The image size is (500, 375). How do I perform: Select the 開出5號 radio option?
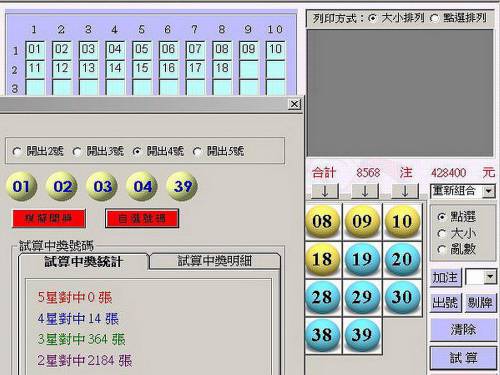tap(219, 152)
